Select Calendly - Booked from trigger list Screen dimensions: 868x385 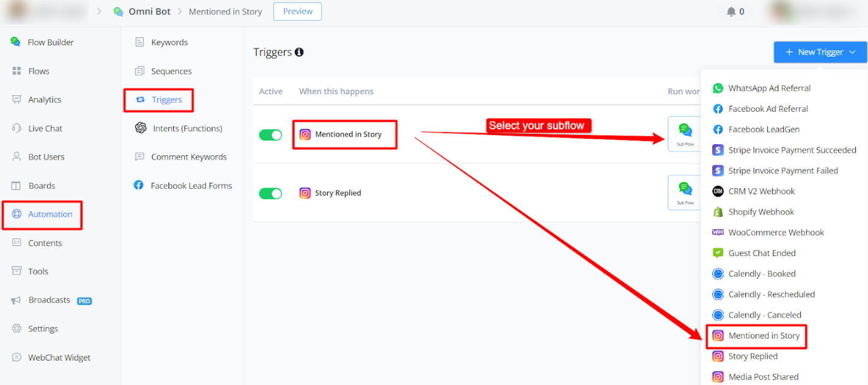click(762, 274)
